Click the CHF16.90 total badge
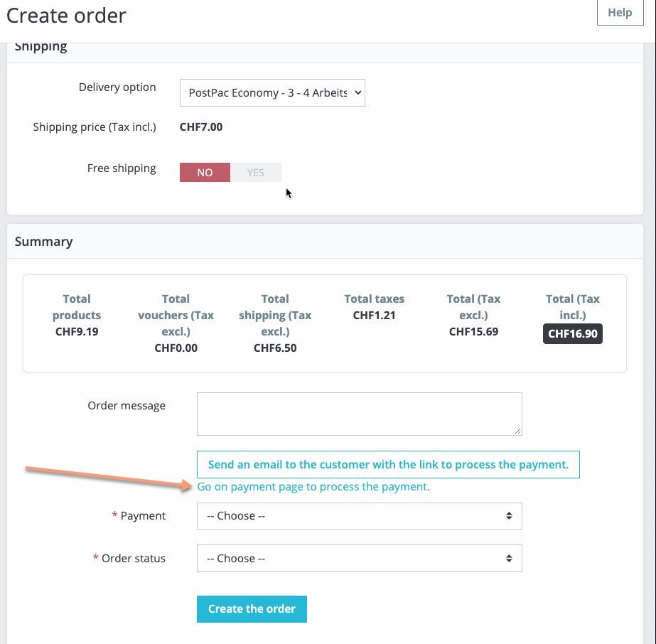Viewport: 656px width, 644px height. click(x=573, y=333)
